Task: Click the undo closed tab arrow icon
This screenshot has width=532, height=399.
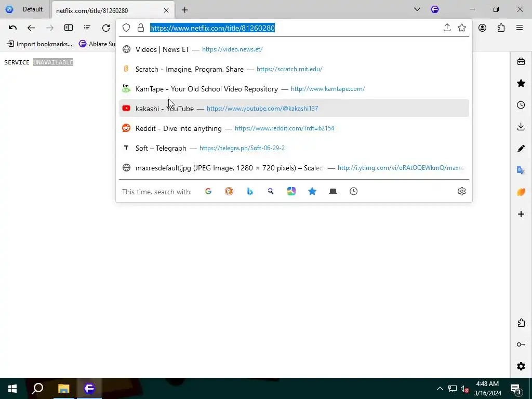Action: pos(12,28)
